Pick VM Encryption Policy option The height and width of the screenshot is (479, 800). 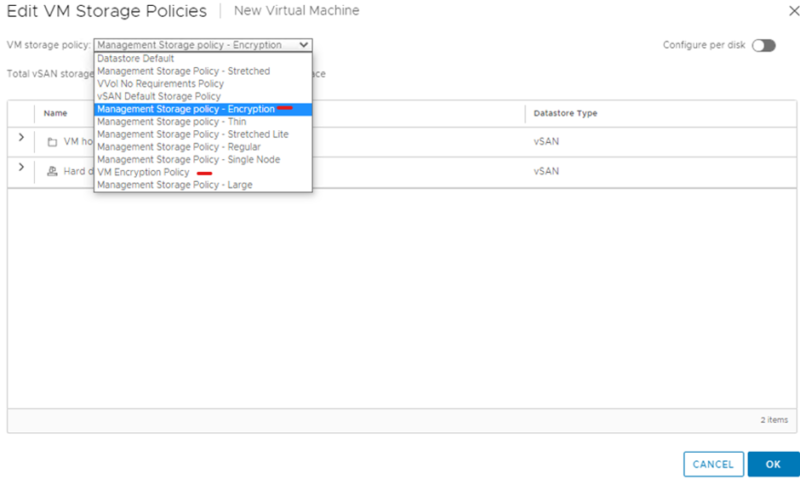click(x=143, y=172)
